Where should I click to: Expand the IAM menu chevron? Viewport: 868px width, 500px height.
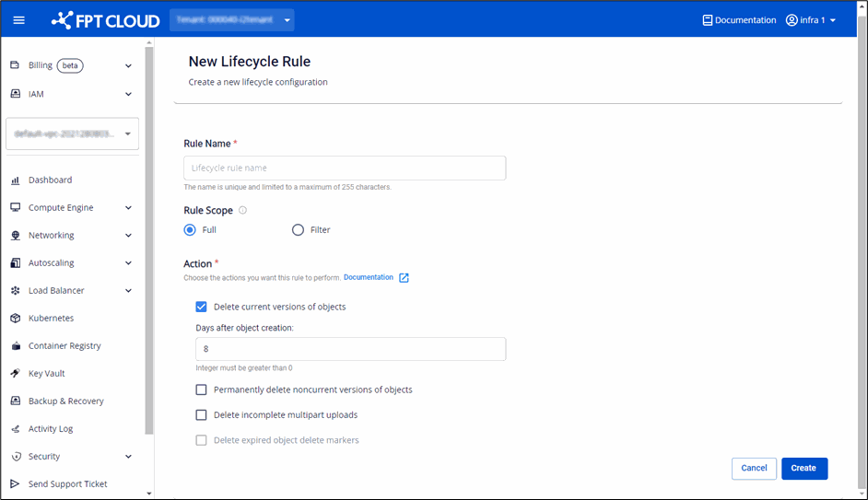tap(128, 94)
